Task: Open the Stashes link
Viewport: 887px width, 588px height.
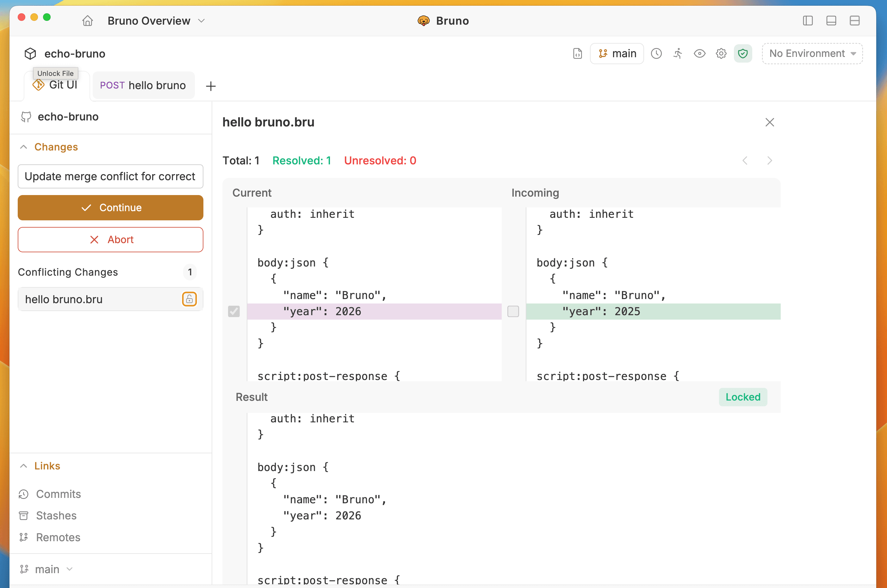Action: pos(56,516)
